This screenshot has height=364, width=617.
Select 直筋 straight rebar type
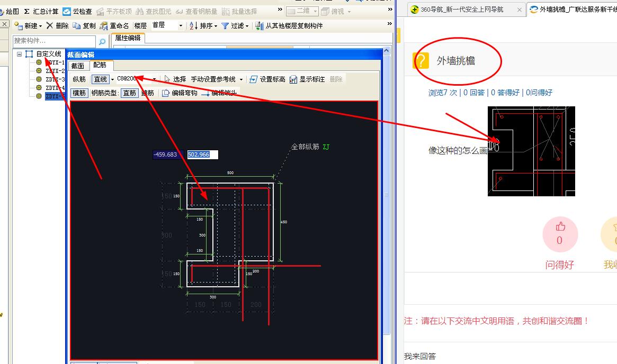pyautogui.click(x=129, y=93)
